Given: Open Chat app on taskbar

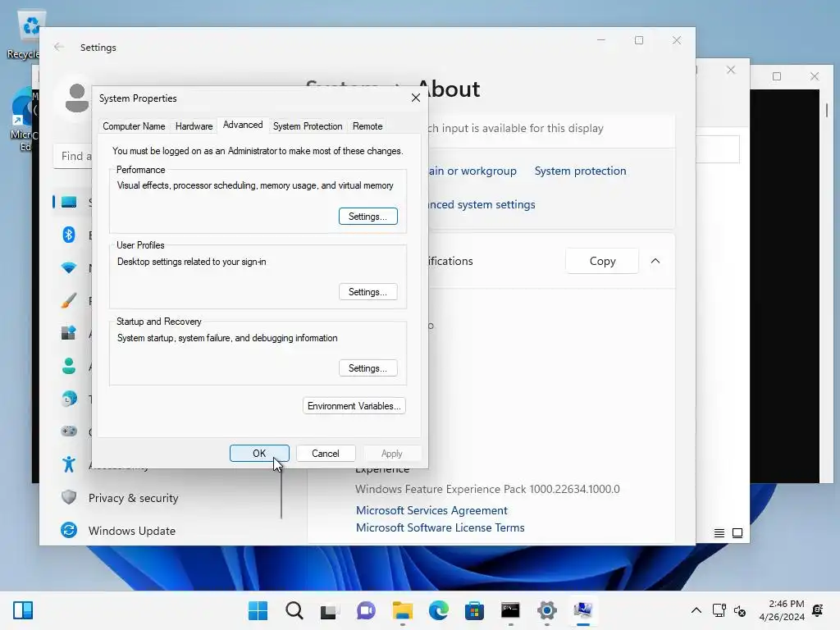Looking at the screenshot, I should (366, 610).
